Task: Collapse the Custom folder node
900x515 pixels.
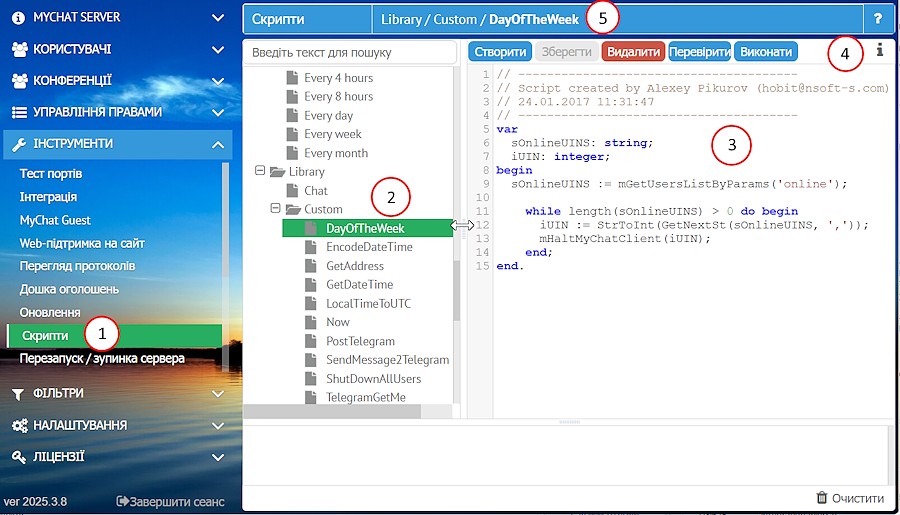Action: point(276,209)
